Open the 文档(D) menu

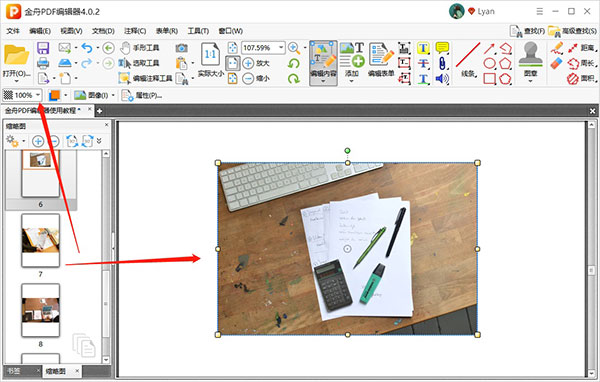[103, 31]
